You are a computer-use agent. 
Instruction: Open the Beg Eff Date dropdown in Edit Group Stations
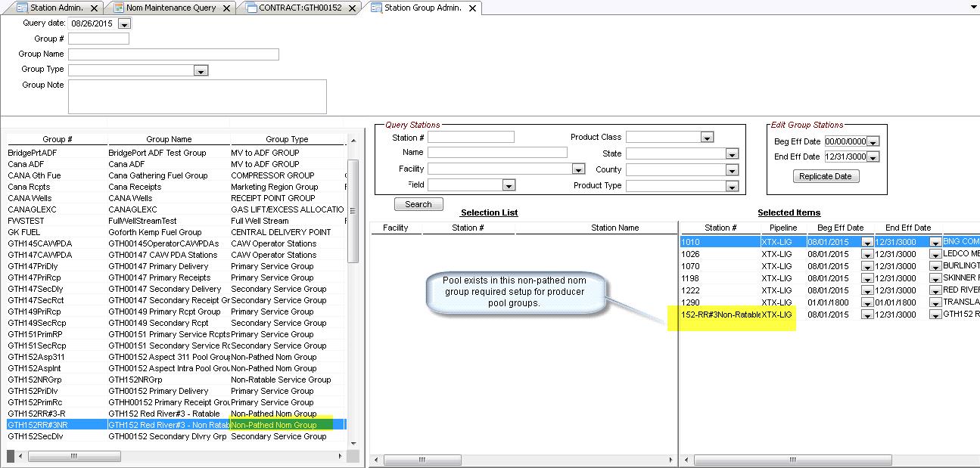(873, 142)
